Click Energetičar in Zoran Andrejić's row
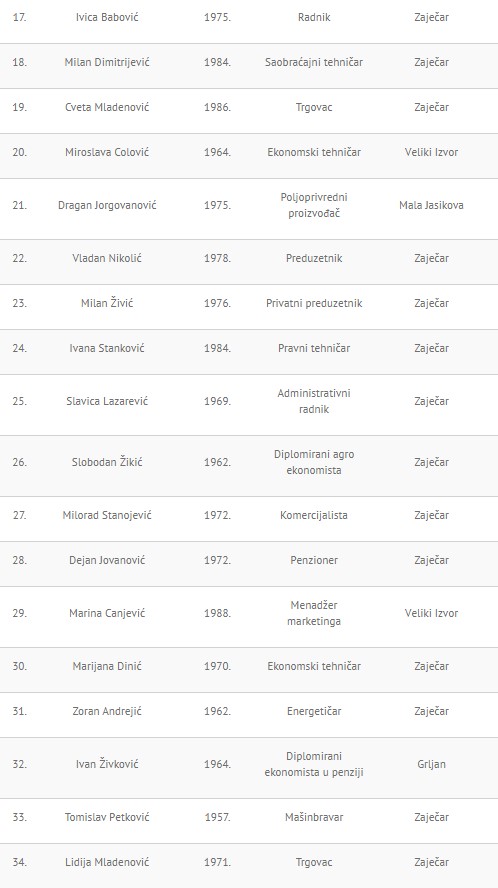The width and height of the screenshot is (498, 888). 314,711
